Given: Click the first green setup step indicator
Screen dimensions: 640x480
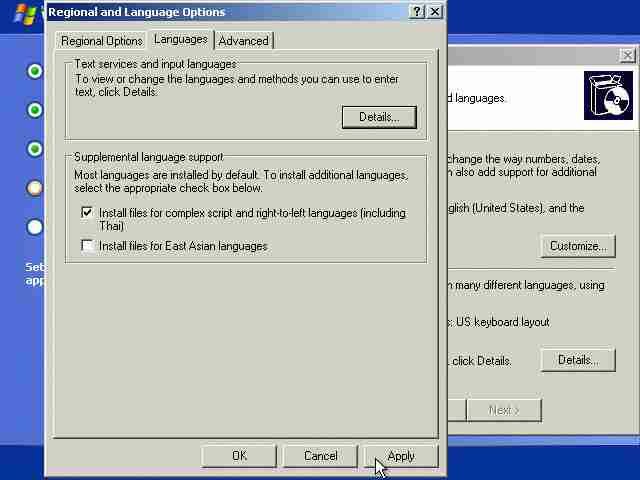Looking at the screenshot, I should (35, 71).
